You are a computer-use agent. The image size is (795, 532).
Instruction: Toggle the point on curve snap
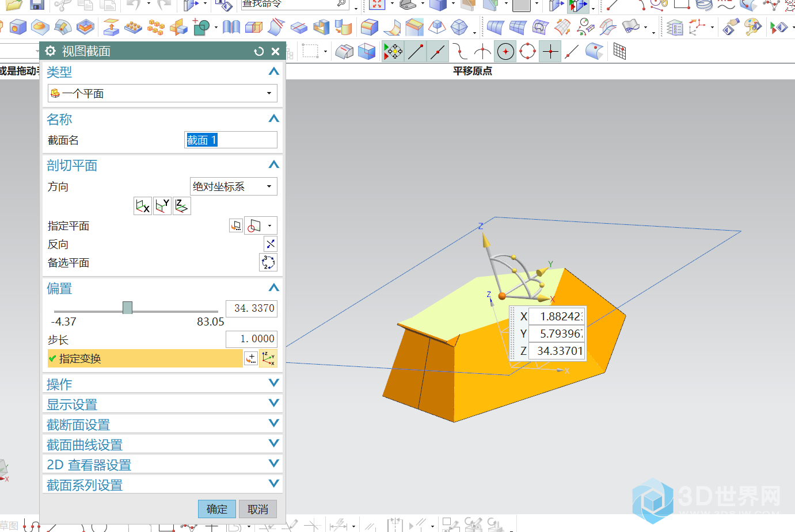coord(572,52)
